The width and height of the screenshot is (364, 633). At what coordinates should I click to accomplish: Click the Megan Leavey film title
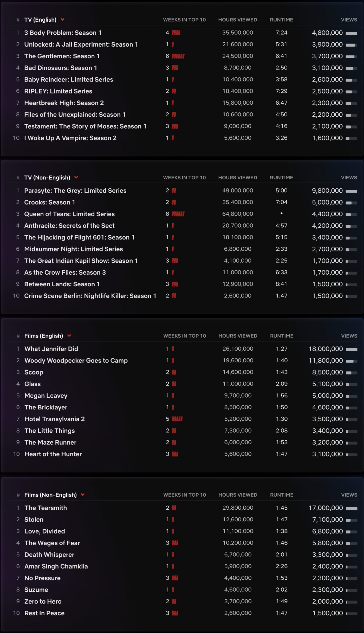click(46, 396)
